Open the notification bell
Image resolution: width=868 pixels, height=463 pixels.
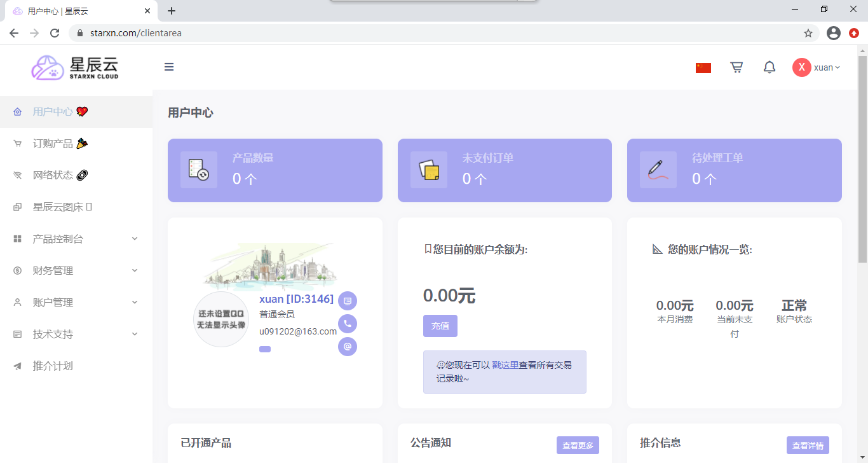click(770, 67)
